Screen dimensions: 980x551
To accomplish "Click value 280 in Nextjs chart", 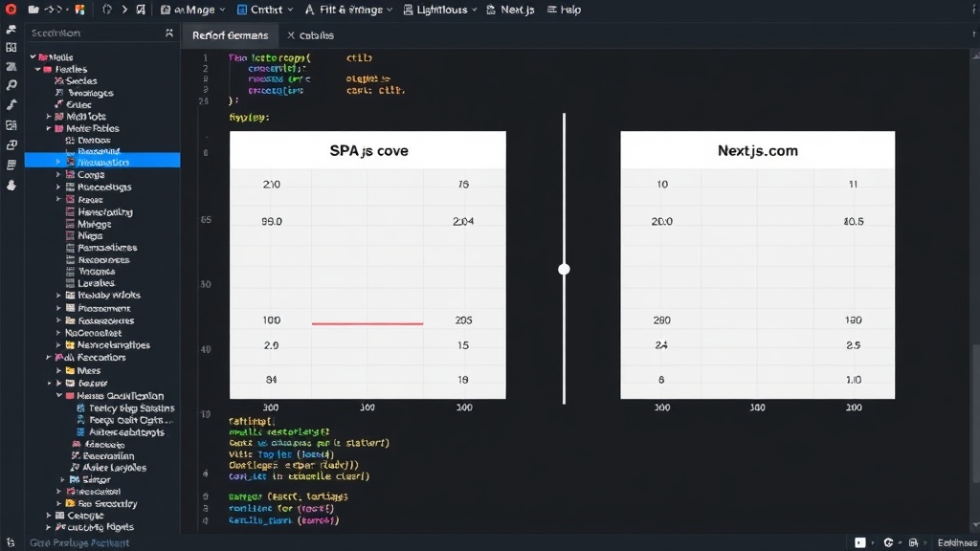I will 661,320.
